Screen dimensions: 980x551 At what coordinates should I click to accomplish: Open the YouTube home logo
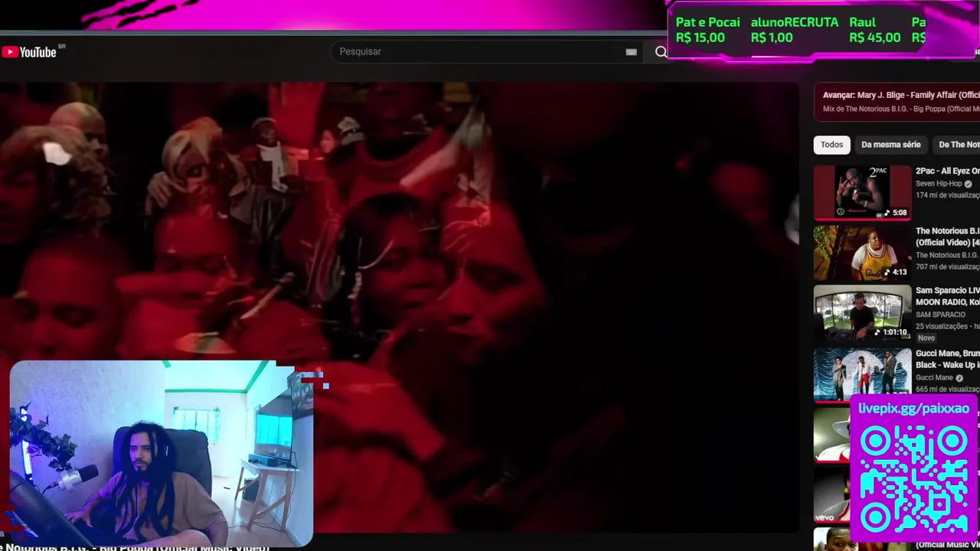pyautogui.click(x=29, y=52)
